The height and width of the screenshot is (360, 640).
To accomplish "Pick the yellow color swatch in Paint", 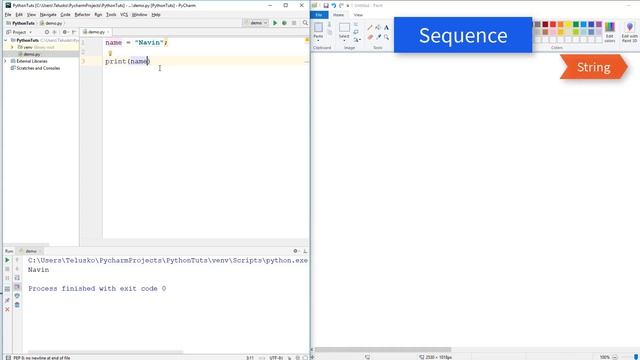I will click(x=568, y=24).
